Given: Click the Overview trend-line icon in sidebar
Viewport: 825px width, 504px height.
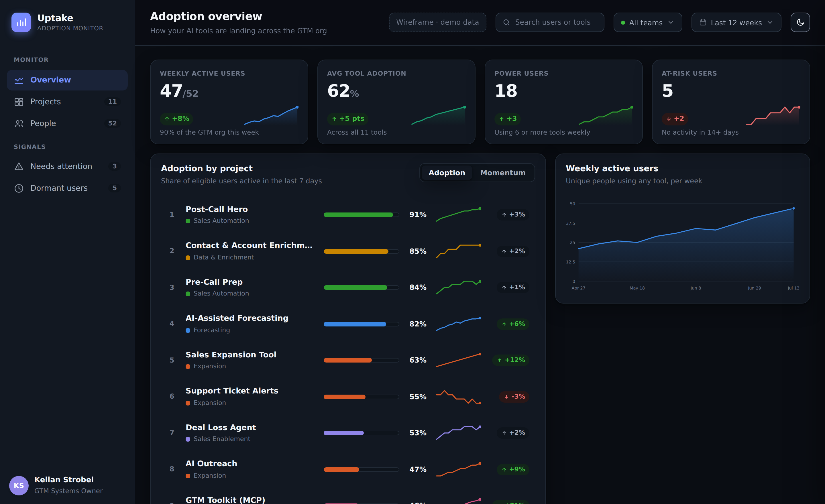Looking at the screenshot, I should 19,80.
